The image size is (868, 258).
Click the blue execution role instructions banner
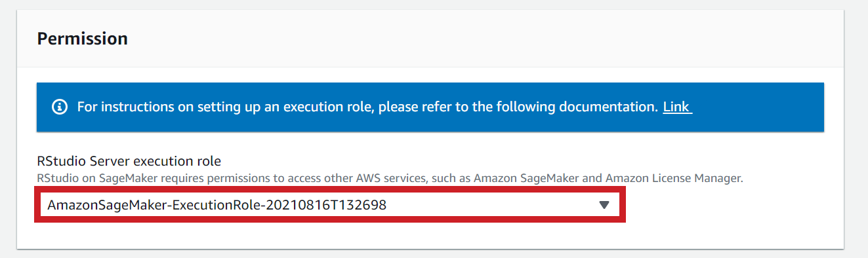pyautogui.click(x=430, y=107)
